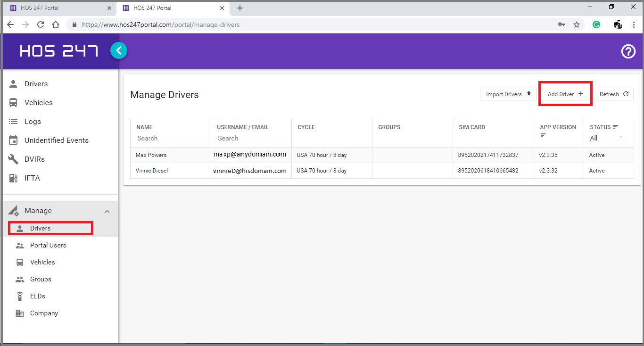Click the Unidentified Events calendar icon
The width and height of the screenshot is (644, 346).
coord(14,140)
